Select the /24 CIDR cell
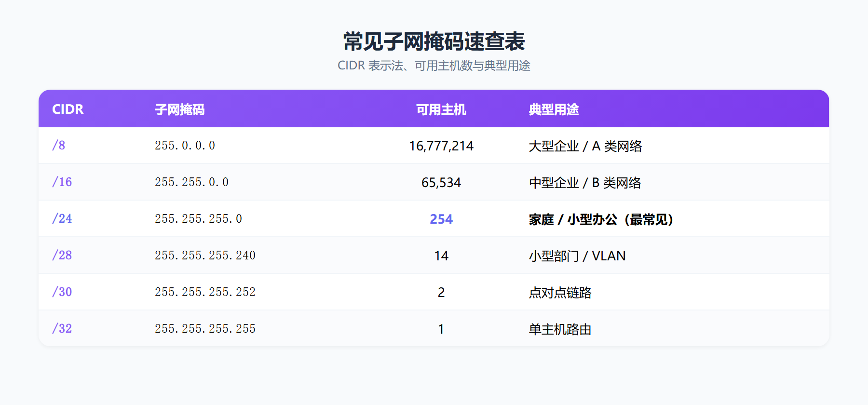868x405 pixels. point(62,218)
